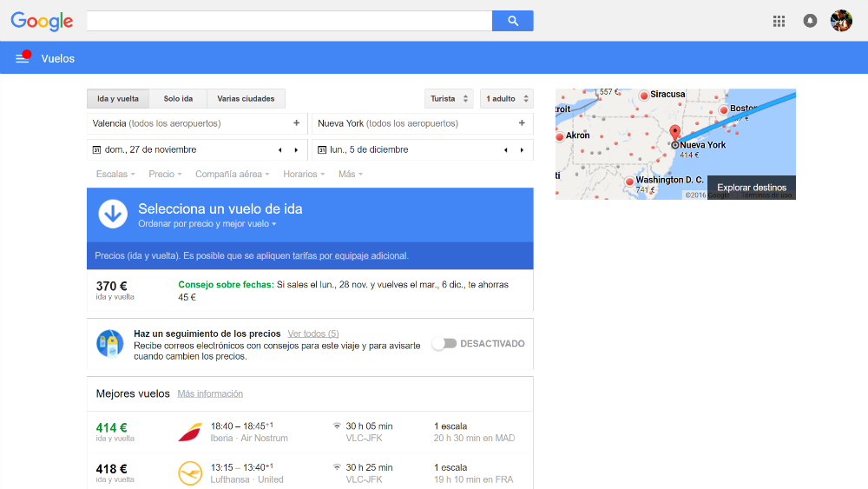Click the calendar icon of departure date
The image size is (868, 489).
point(96,149)
